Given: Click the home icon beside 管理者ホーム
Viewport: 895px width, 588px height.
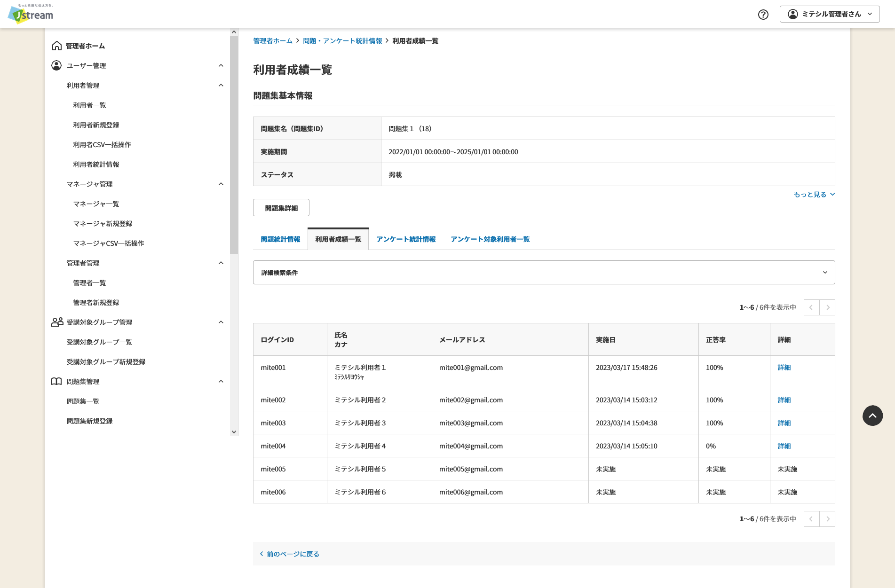Looking at the screenshot, I should click(56, 46).
